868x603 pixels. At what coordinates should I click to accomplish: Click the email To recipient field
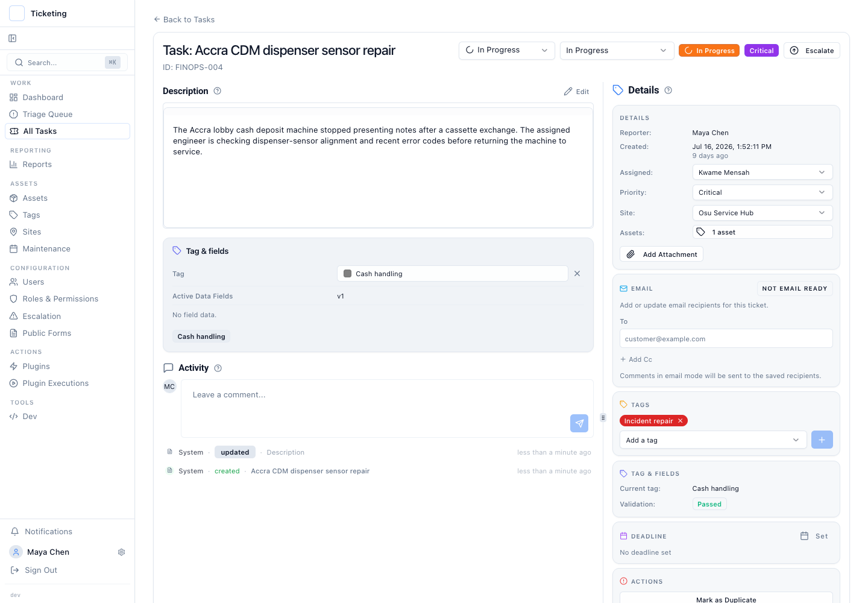[x=726, y=339]
